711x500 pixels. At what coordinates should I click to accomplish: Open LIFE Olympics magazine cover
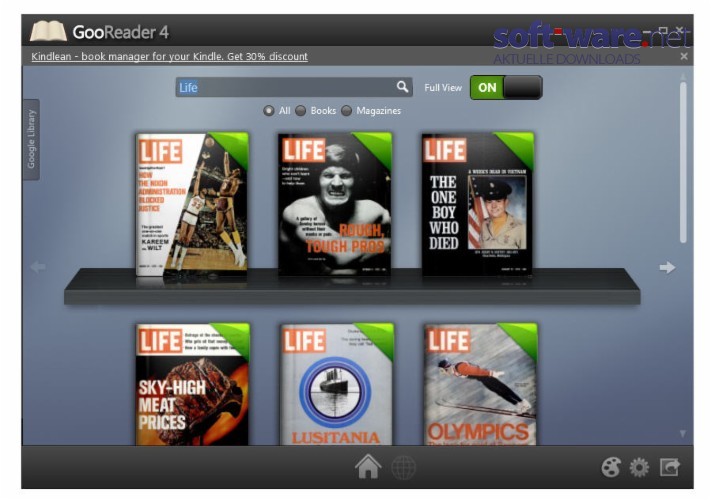pyautogui.click(x=481, y=384)
